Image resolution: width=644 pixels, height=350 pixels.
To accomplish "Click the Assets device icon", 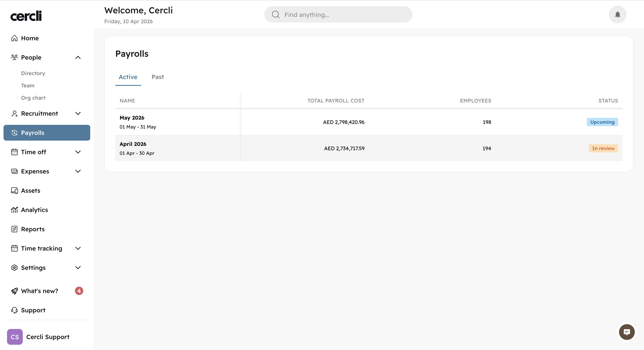I will coord(14,191).
